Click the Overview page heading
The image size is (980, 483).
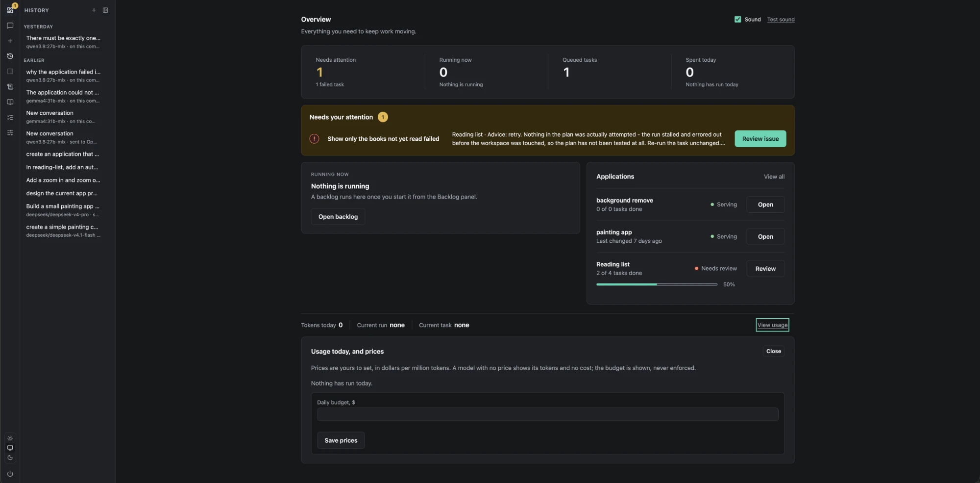[x=316, y=20]
